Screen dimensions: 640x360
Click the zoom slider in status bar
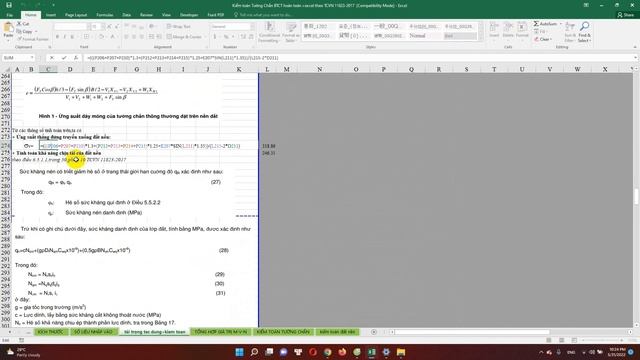point(602,340)
